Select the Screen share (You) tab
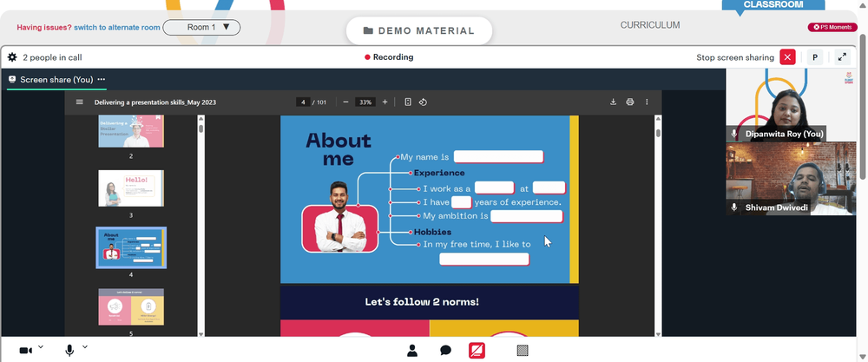Screen dimensions: 868x362 coord(56,80)
